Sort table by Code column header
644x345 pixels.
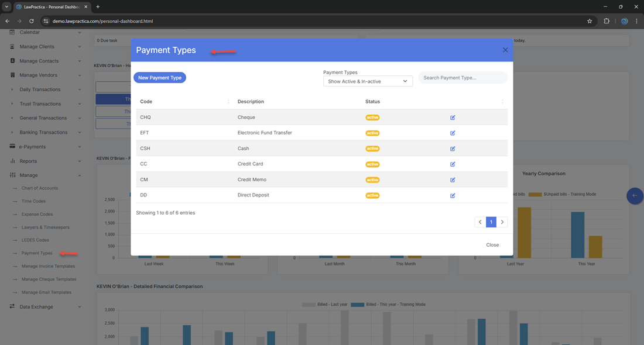[x=146, y=102]
